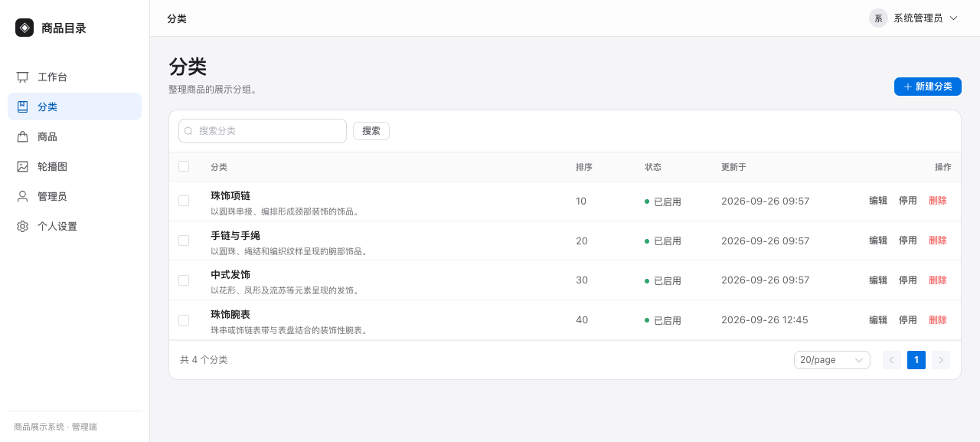This screenshot has width=980, height=442.
Task: Open the 工作台 dashboard icon
Action: pos(23,77)
